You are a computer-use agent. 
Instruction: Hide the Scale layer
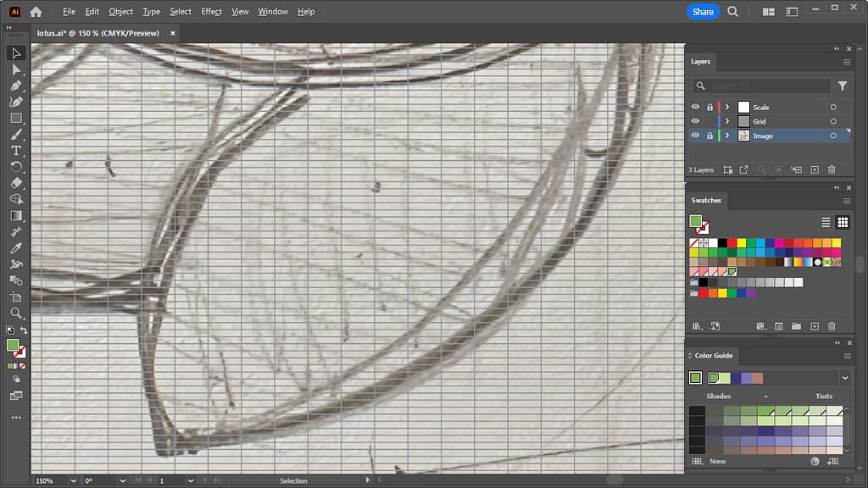695,108
